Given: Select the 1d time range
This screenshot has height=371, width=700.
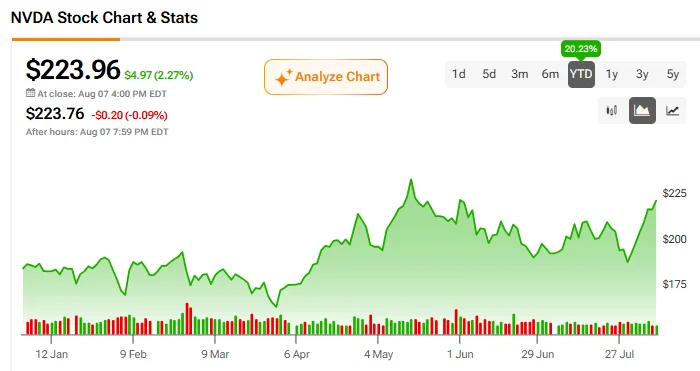Looking at the screenshot, I should (x=458, y=74).
